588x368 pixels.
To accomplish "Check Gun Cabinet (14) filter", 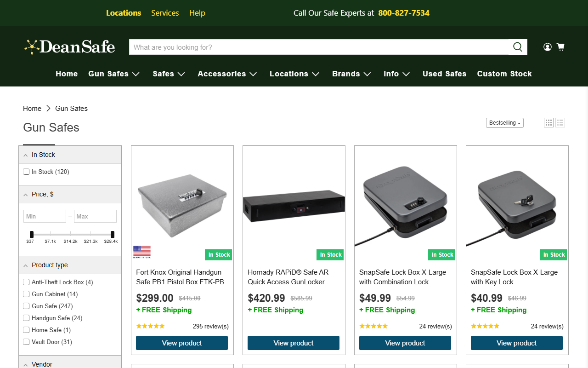I will 26,294.
